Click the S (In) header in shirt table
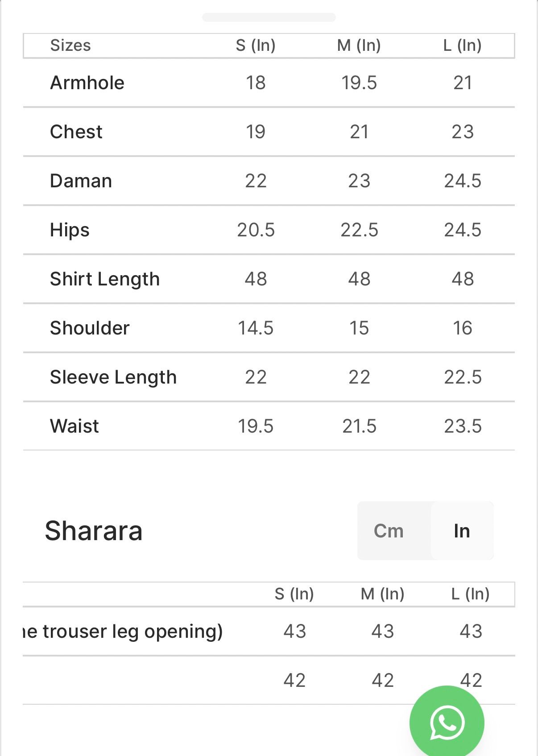Screen dimensions: 538x756 pos(256,45)
